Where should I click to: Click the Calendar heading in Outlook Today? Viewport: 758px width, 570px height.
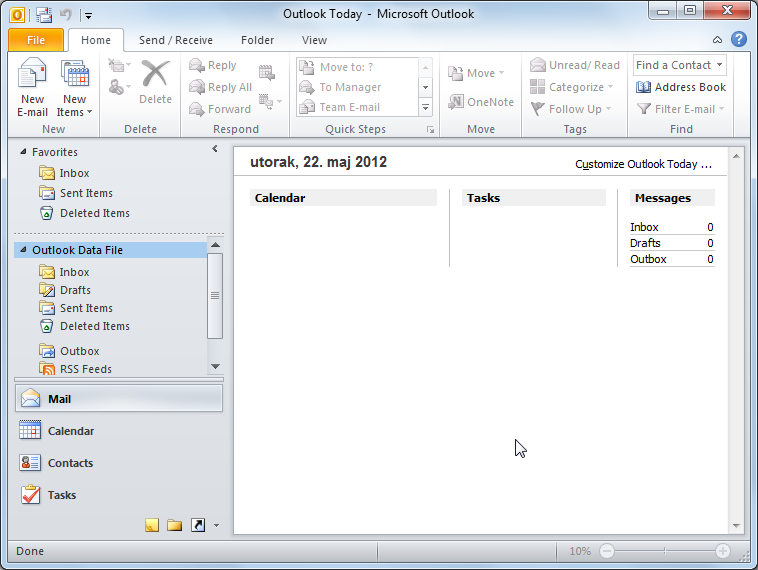pos(280,198)
